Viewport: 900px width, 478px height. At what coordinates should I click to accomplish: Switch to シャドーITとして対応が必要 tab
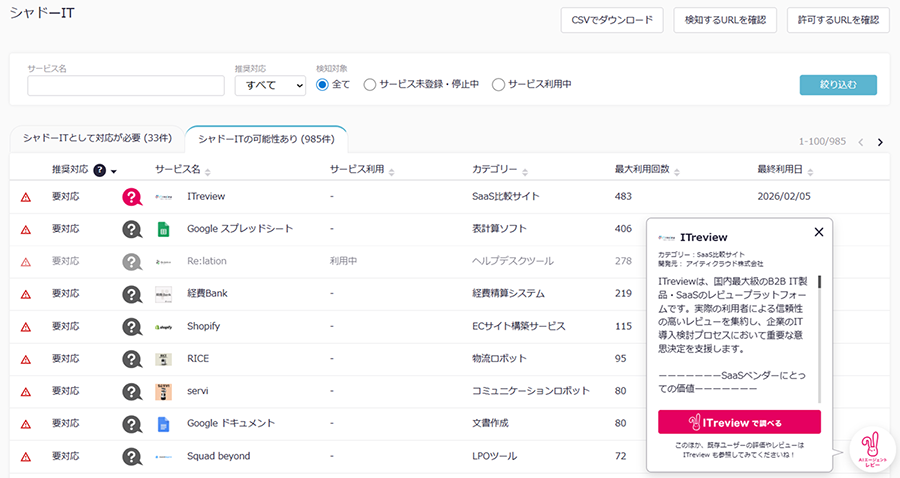[97, 138]
